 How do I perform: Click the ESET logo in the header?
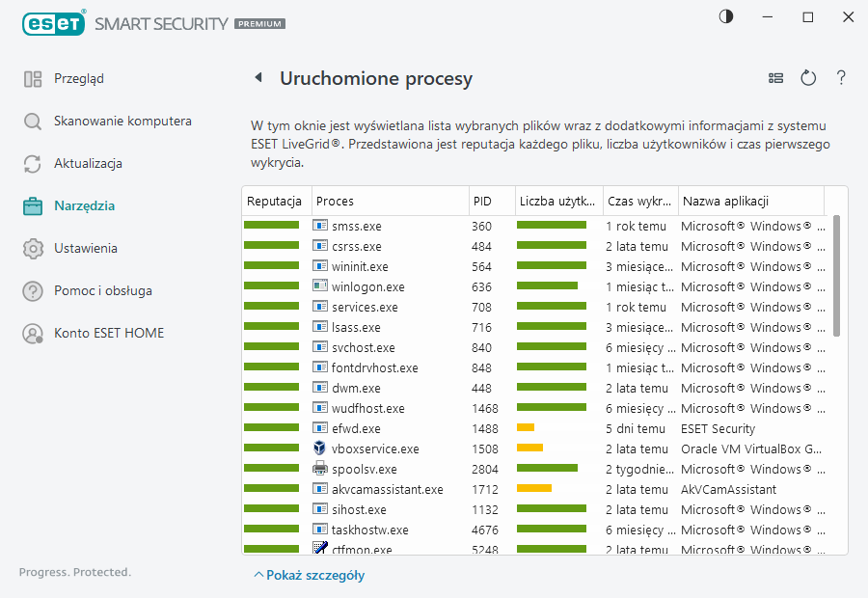54,21
